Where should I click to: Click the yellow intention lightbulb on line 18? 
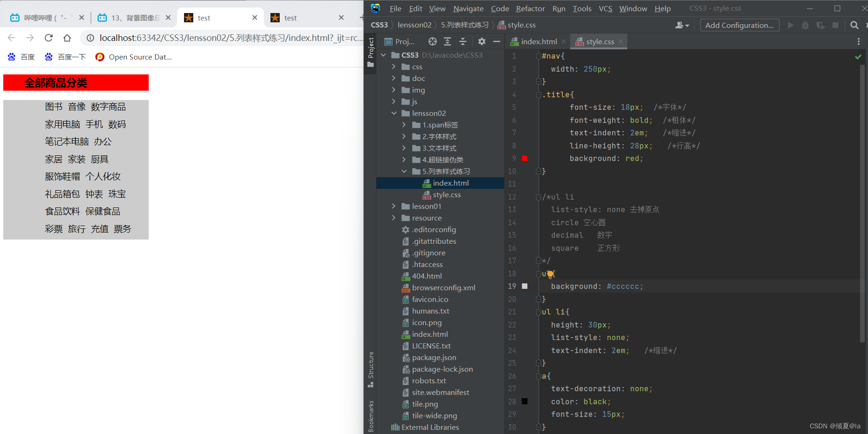pyautogui.click(x=550, y=274)
